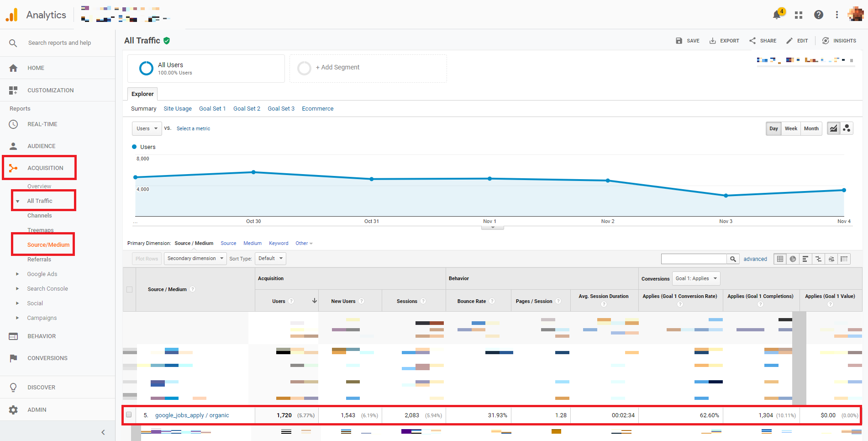
Task: Open the Ecommerce tab
Action: click(317, 109)
